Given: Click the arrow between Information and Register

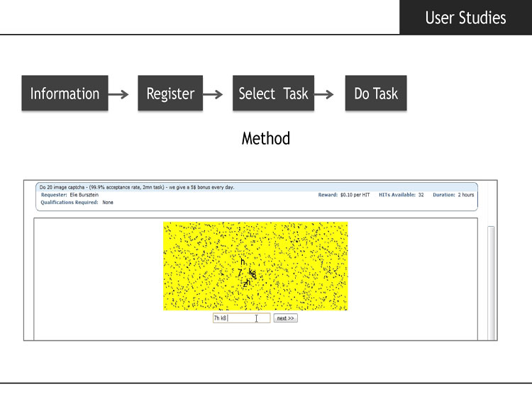Looking at the screenshot, I should pyautogui.click(x=118, y=94).
